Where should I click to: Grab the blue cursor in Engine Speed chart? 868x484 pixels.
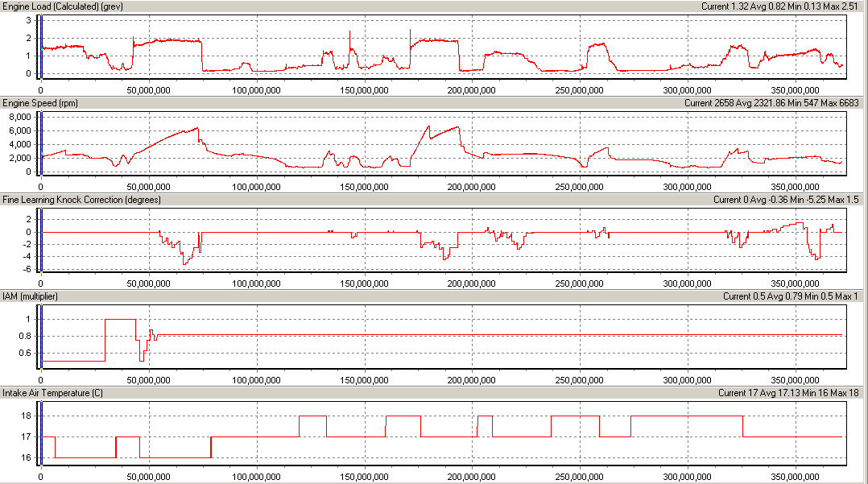coord(39,143)
